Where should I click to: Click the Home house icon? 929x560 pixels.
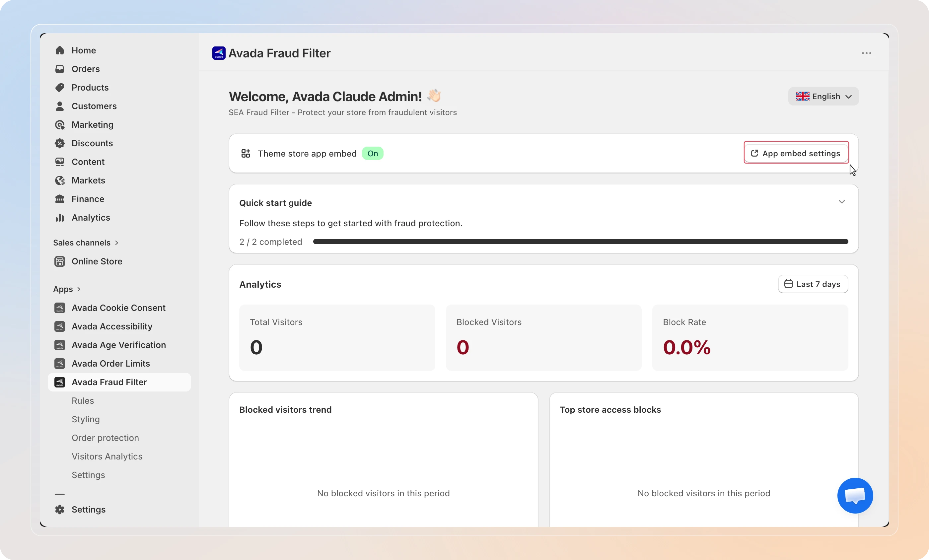[x=60, y=50]
